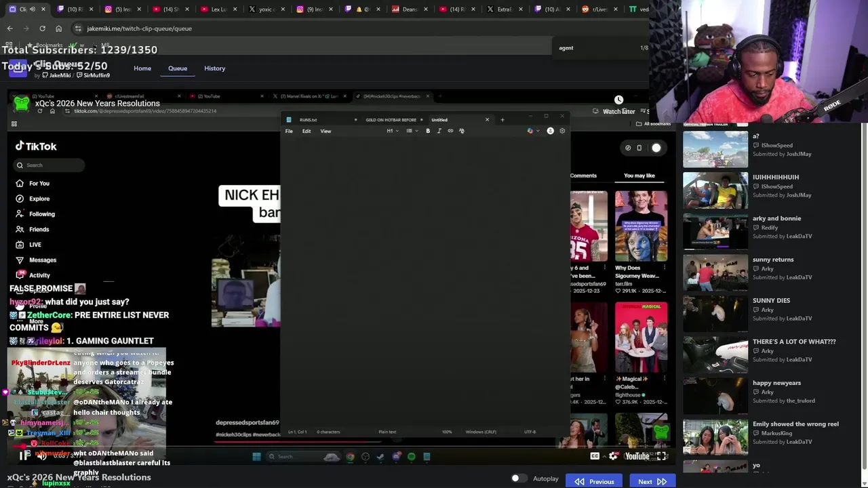
Task: Click the Notepad account avatar
Action: tap(550, 131)
